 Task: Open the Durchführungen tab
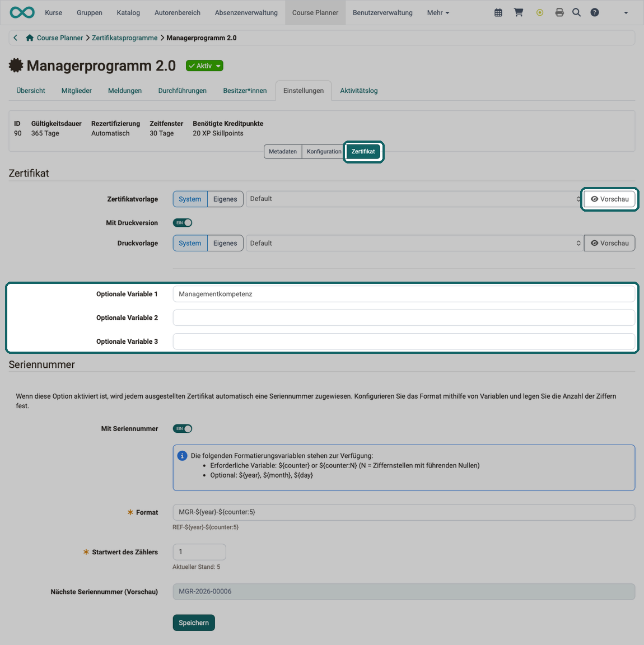(183, 91)
